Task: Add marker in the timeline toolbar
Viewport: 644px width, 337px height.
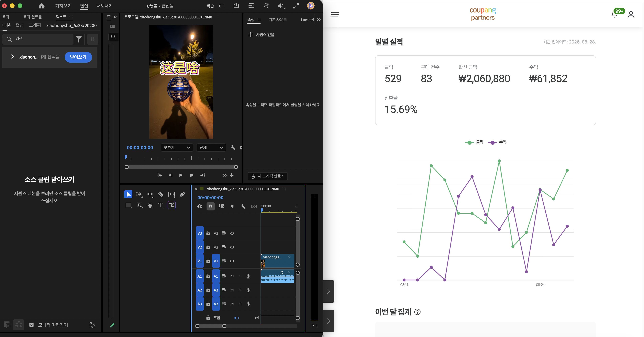Action: (x=232, y=206)
